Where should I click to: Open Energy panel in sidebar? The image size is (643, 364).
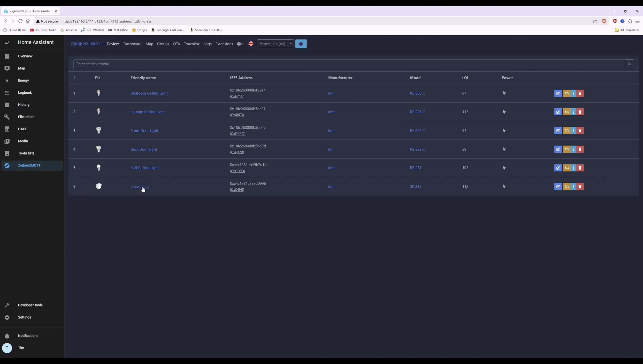pos(32,81)
